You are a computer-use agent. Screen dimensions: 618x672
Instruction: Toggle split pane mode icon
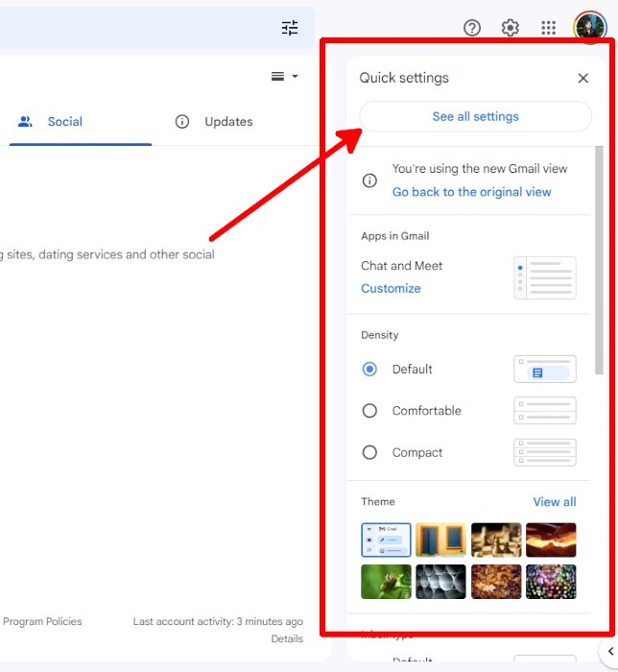(277, 76)
